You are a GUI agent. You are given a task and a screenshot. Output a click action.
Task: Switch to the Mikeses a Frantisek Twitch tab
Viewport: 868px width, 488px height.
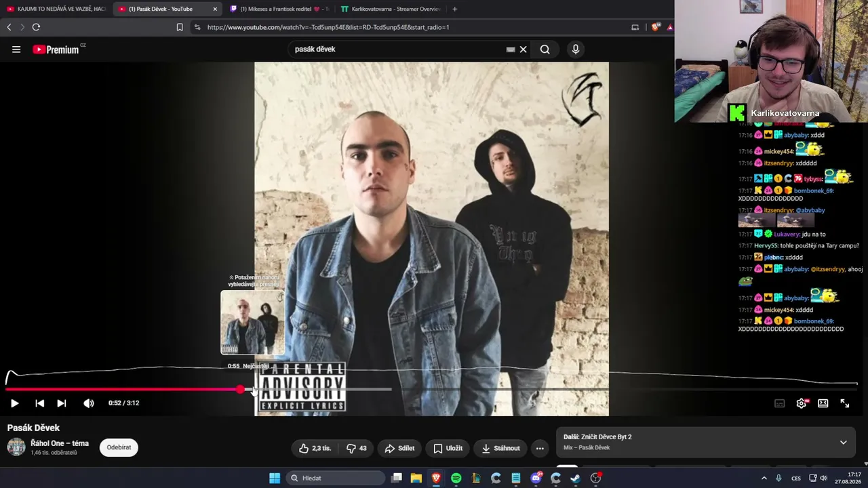[279, 9]
